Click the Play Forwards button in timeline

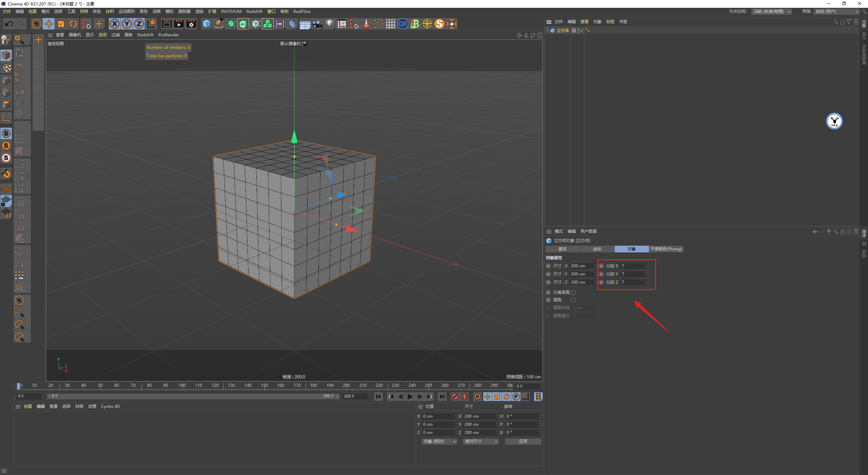pos(410,397)
